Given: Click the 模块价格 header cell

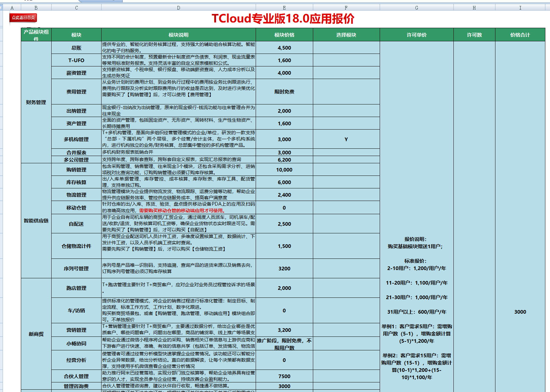Looking at the screenshot, I should pyautogui.click(x=284, y=35).
